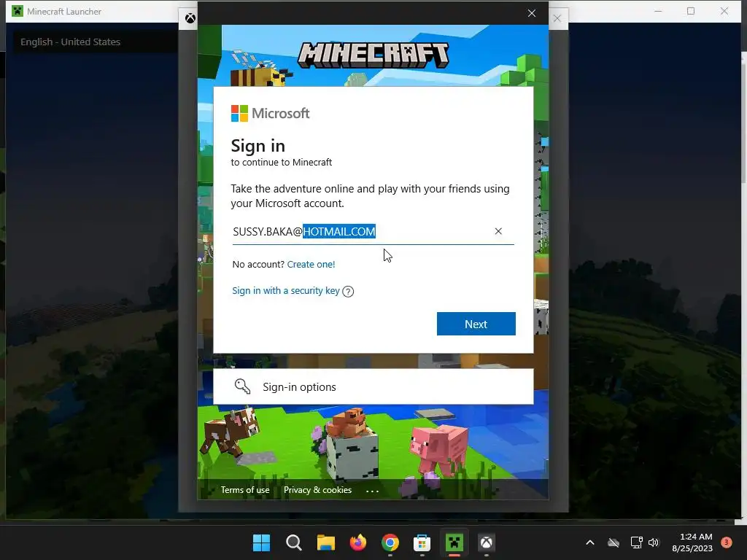Open the security key help question icon

(348, 292)
